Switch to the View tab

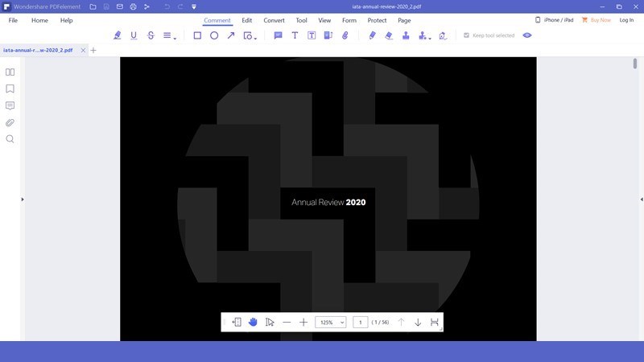tap(324, 20)
